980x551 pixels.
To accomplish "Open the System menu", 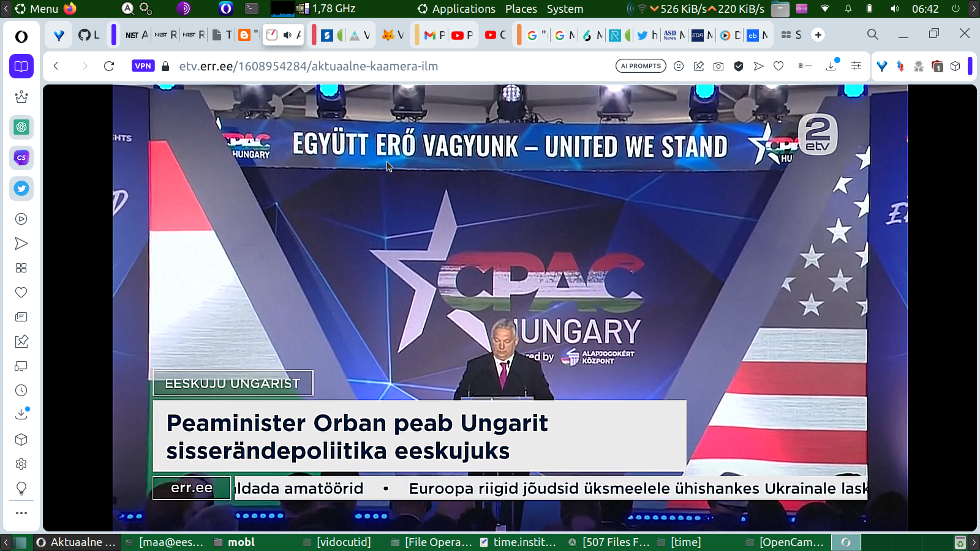I will [x=565, y=9].
